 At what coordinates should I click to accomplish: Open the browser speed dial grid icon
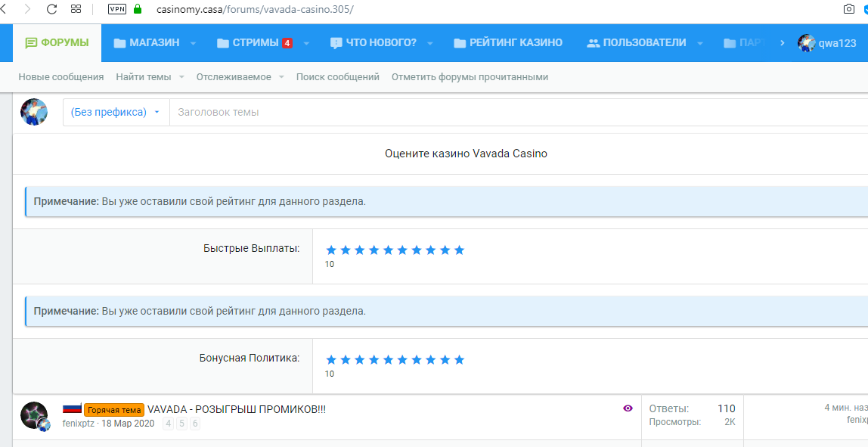[76, 9]
